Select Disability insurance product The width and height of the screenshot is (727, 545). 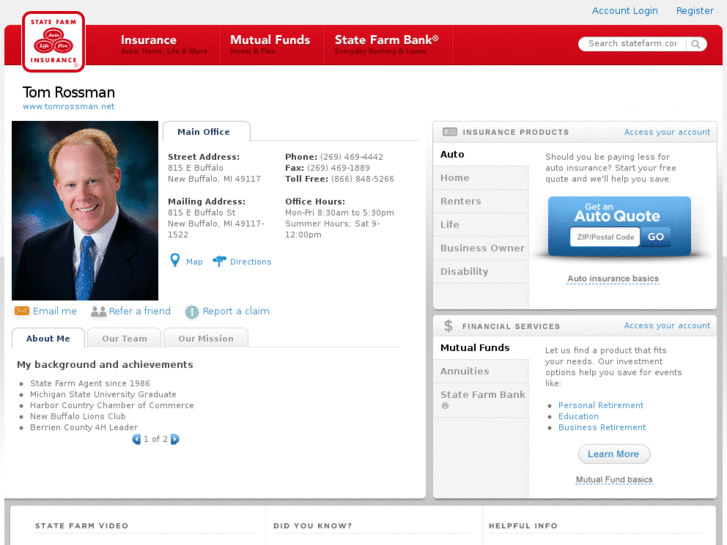point(481,272)
